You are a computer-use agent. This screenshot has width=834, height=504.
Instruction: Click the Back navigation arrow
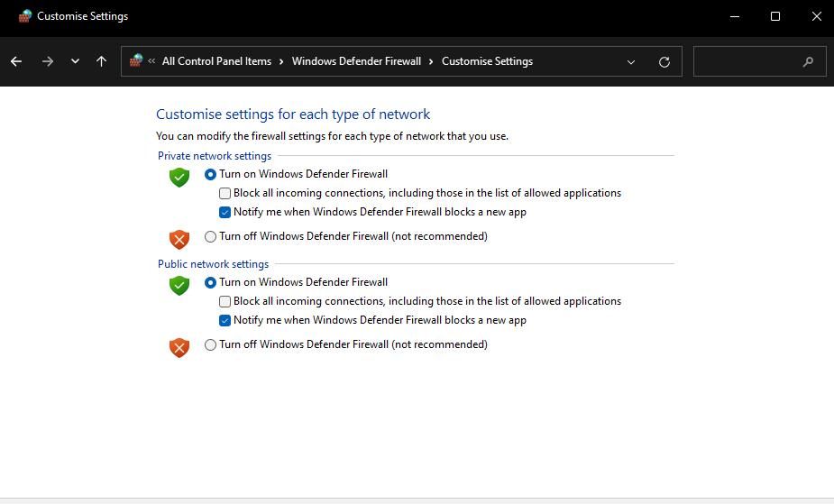tap(16, 61)
